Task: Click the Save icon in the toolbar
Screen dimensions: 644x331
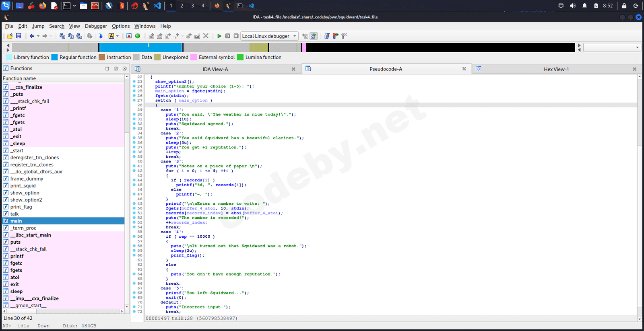Action: (19, 36)
